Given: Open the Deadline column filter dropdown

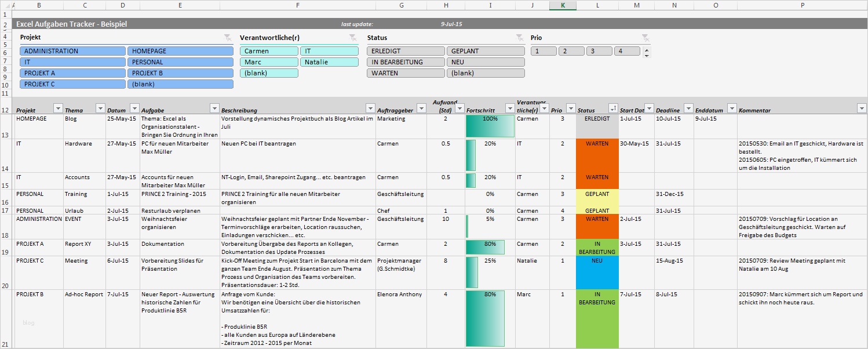Looking at the screenshot, I should click(688, 108).
